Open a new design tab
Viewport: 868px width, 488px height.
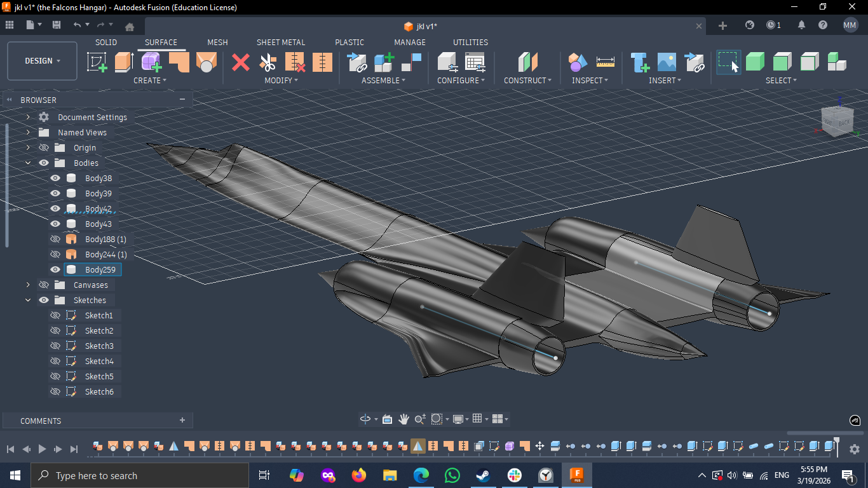tap(722, 25)
